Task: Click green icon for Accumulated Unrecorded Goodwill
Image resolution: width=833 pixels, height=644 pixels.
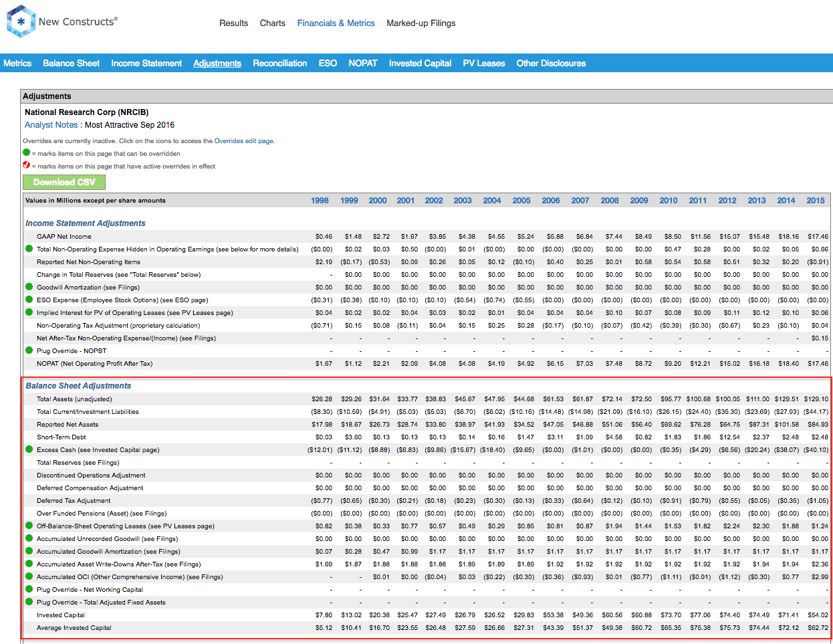Action: click(x=29, y=538)
